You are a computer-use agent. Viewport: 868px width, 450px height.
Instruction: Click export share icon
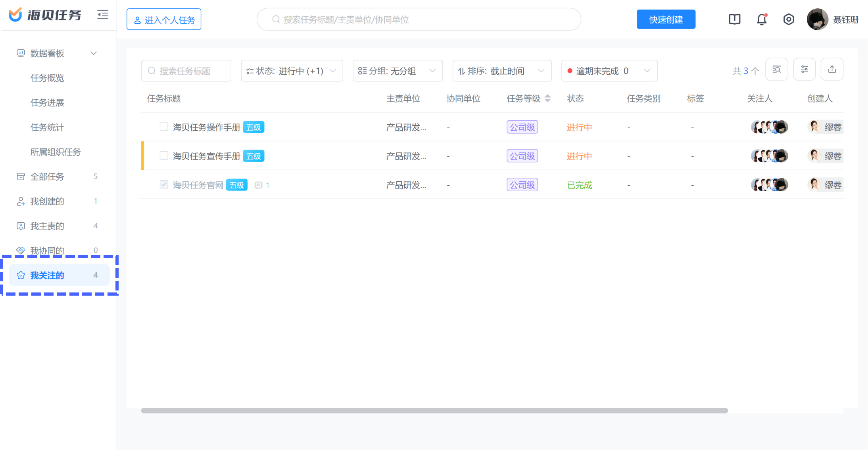832,69
